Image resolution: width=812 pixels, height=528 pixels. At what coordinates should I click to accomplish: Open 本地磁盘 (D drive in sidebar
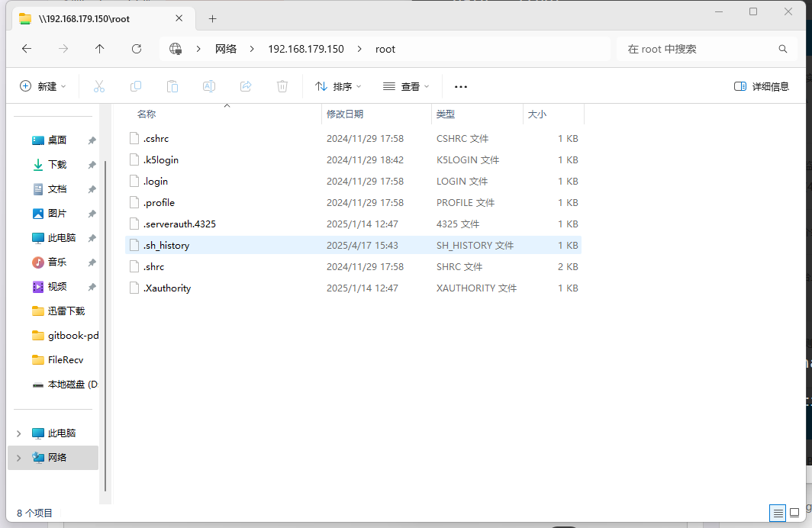(x=72, y=384)
